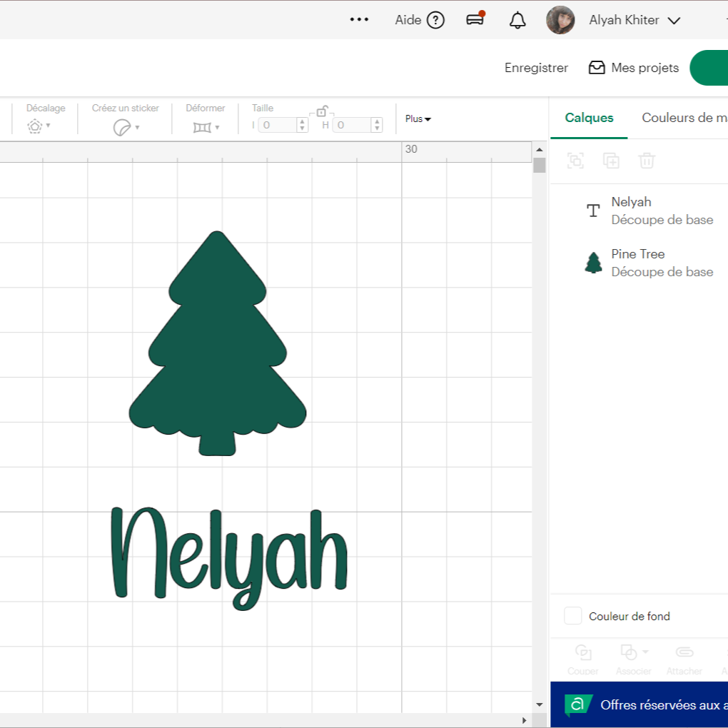Click the Décalage offset icon

click(x=35, y=127)
